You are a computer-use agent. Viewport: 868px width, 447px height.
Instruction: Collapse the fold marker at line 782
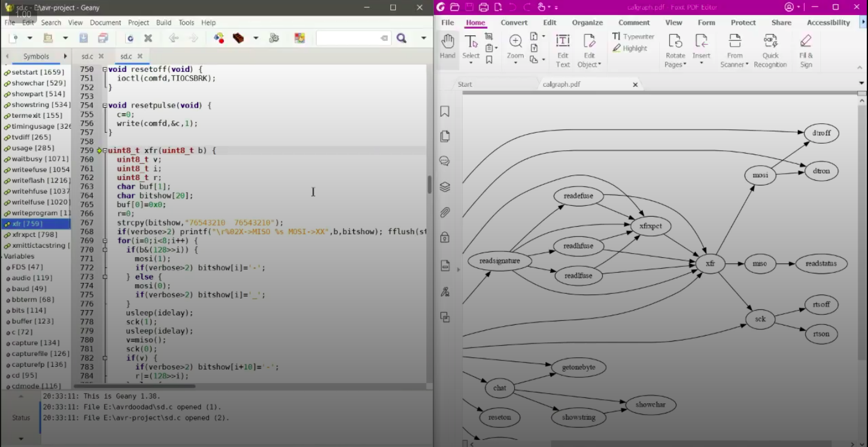[x=105, y=358]
